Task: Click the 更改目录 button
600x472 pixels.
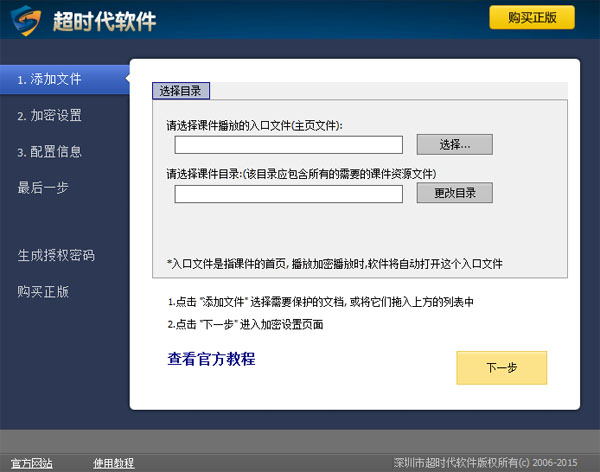Action: [455, 193]
